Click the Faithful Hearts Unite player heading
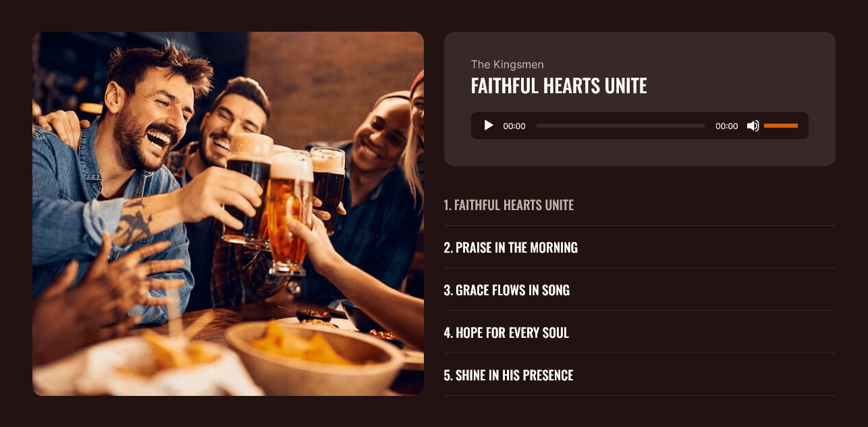 tap(559, 86)
